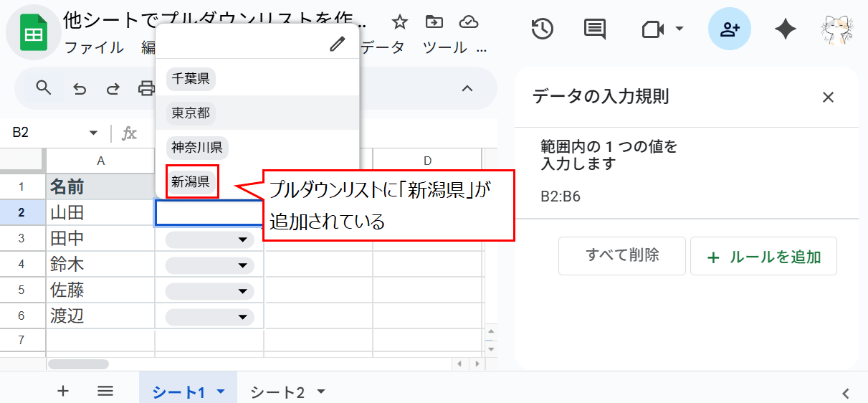Edit dropdown list with pencil icon

click(x=337, y=44)
